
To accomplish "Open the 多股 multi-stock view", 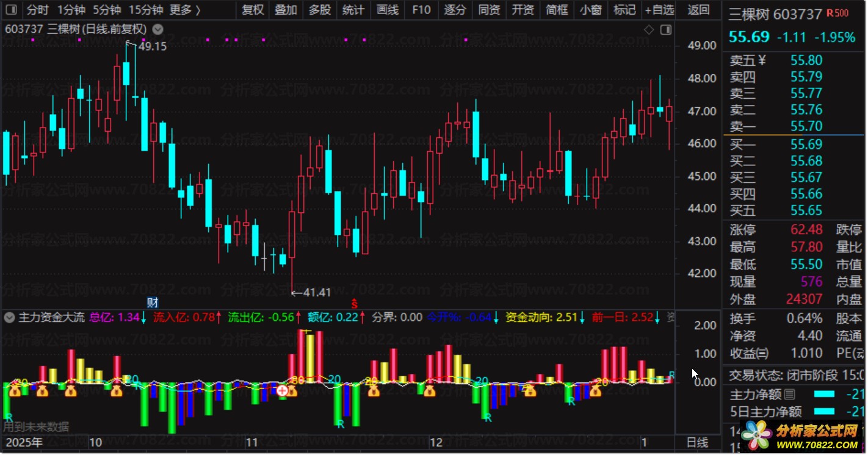I will point(320,10).
